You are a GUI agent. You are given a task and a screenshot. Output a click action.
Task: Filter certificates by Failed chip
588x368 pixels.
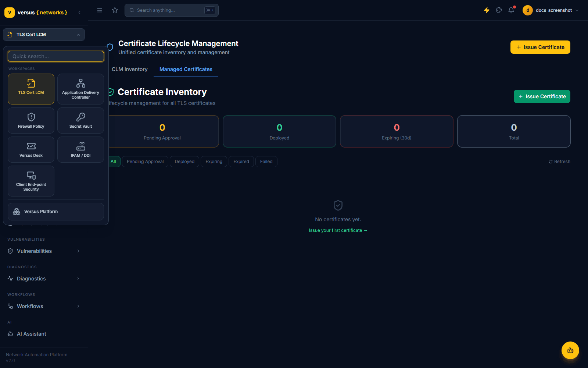[x=266, y=162]
